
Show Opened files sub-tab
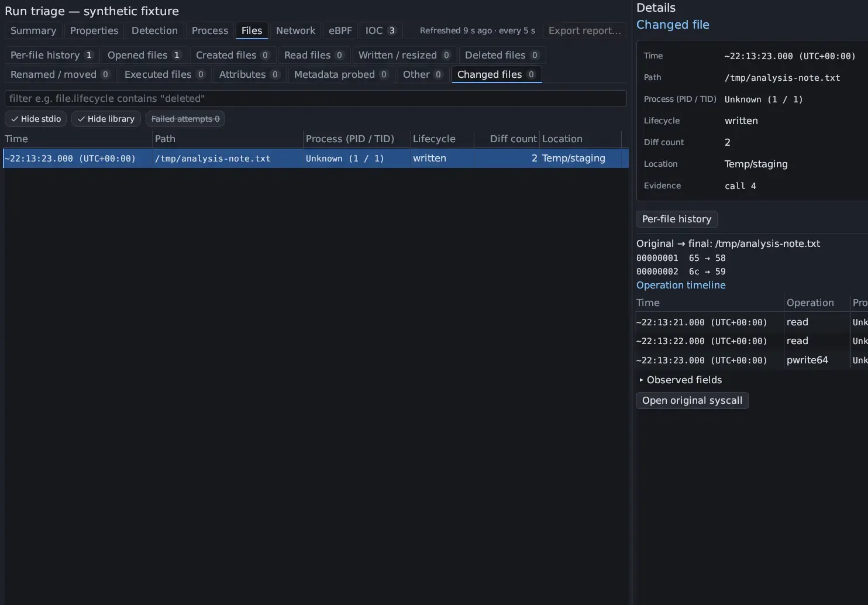click(144, 55)
